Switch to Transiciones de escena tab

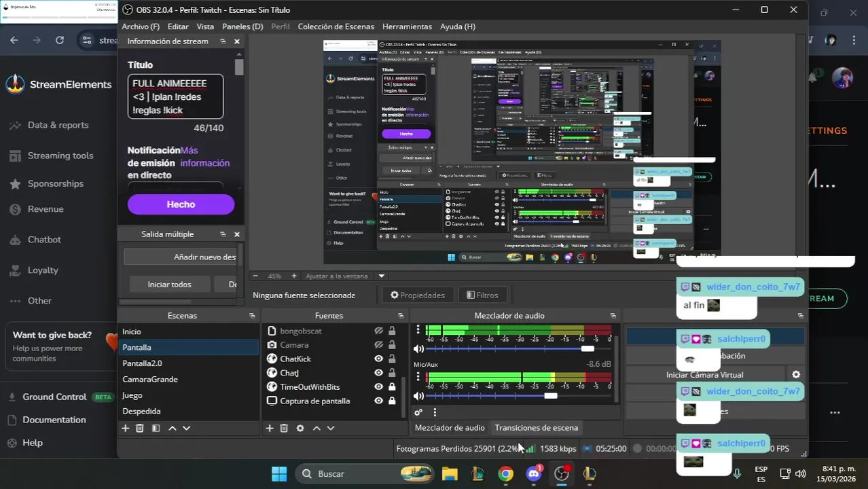click(537, 428)
